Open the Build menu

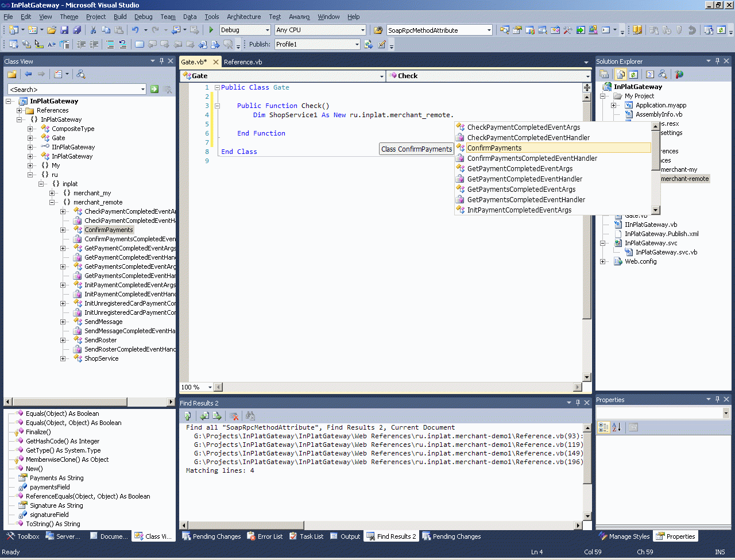[x=120, y=17]
